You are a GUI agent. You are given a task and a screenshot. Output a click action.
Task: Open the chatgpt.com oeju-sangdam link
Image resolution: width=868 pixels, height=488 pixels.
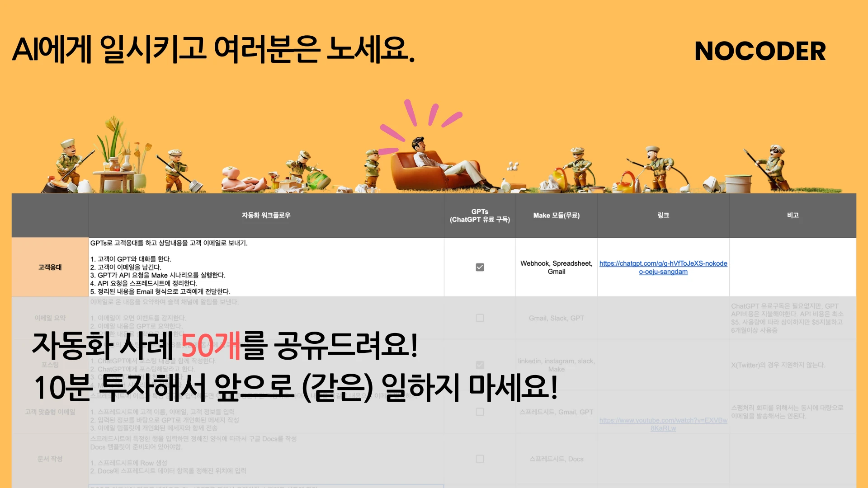[x=663, y=267]
